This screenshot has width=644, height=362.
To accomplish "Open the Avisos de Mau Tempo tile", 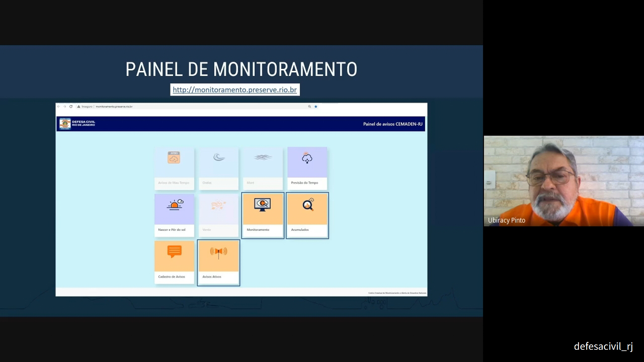I will [x=174, y=168].
